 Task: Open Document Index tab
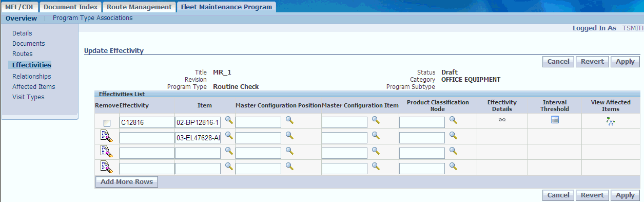71,7
